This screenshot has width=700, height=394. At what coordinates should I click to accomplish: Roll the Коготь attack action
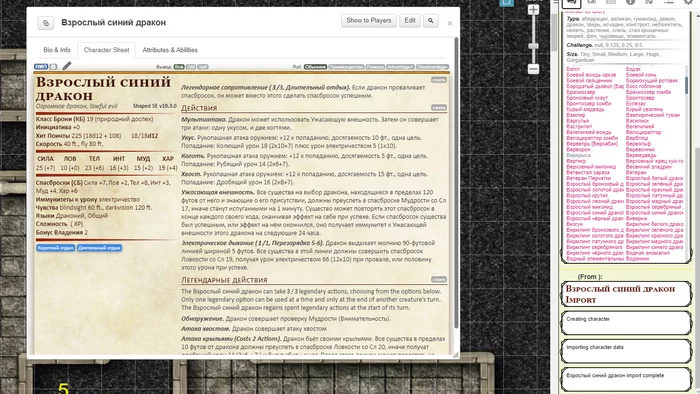click(193, 156)
